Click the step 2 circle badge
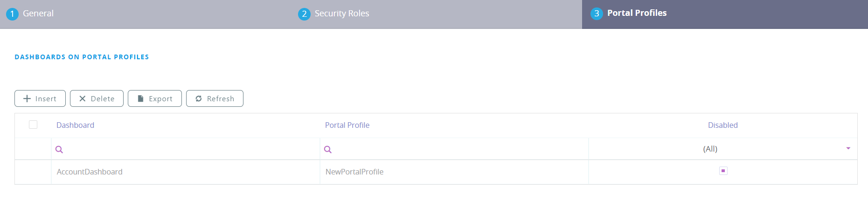The height and width of the screenshot is (216, 868). 304,14
